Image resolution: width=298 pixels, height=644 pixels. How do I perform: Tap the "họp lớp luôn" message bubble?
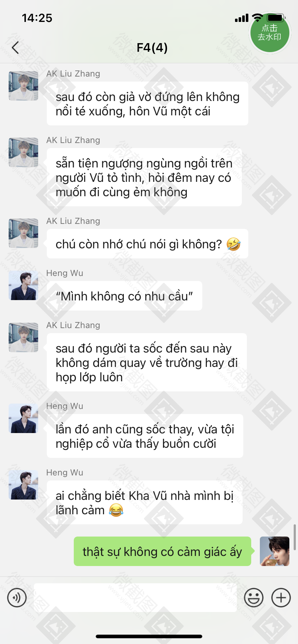[x=147, y=362]
